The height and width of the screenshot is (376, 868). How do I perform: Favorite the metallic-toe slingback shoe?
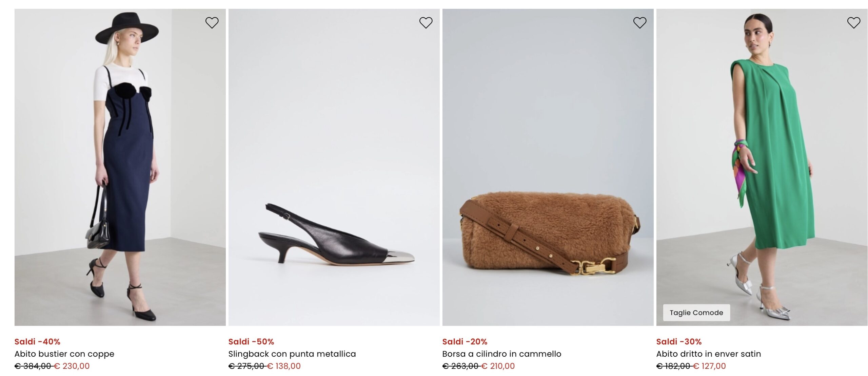click(426, 23)
